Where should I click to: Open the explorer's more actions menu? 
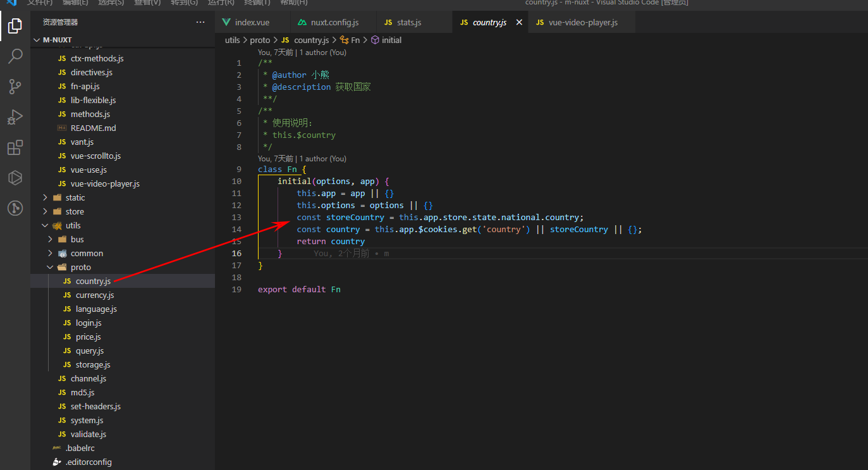[x=200, y=22]
